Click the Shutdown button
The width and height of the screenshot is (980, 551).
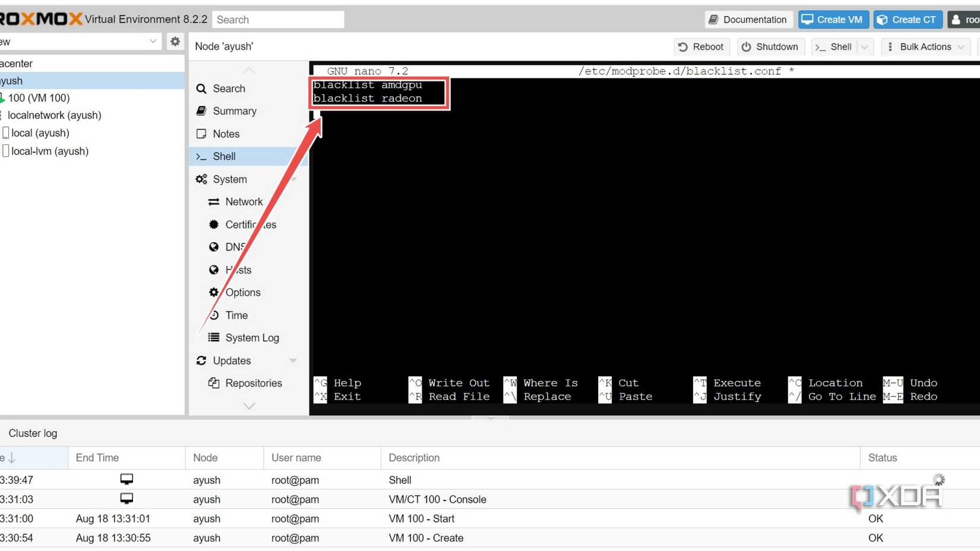(770, 47)
